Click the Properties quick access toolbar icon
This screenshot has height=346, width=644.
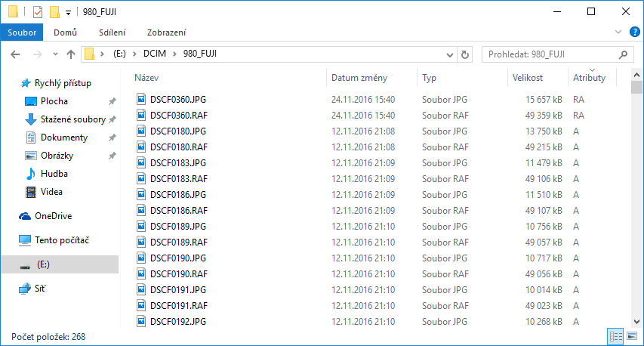click(38, 12)
